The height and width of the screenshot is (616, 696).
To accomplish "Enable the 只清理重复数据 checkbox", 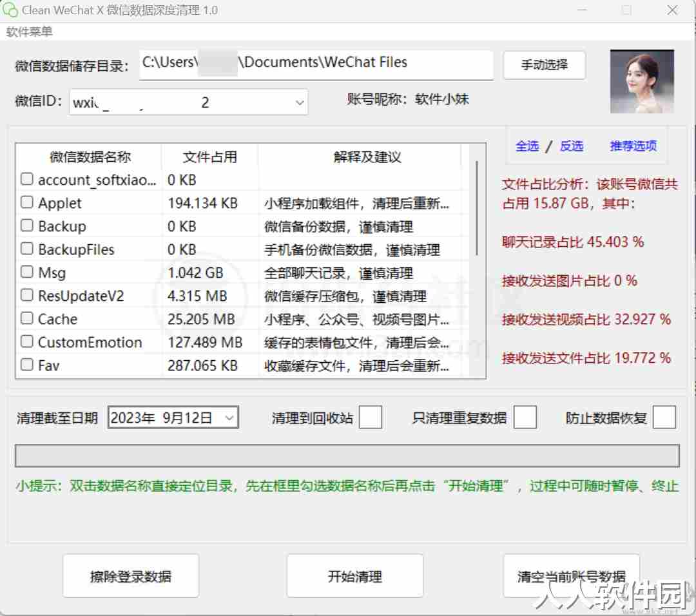I will click(x=525, y=417).
